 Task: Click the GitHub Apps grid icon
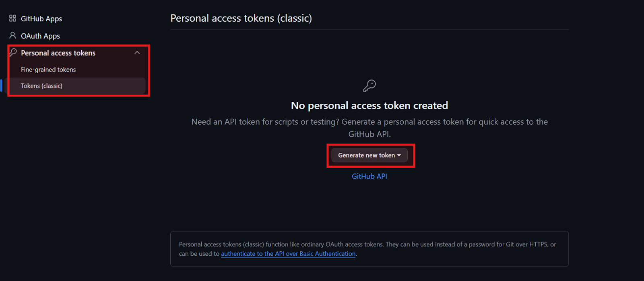click(x=12, y=18)
